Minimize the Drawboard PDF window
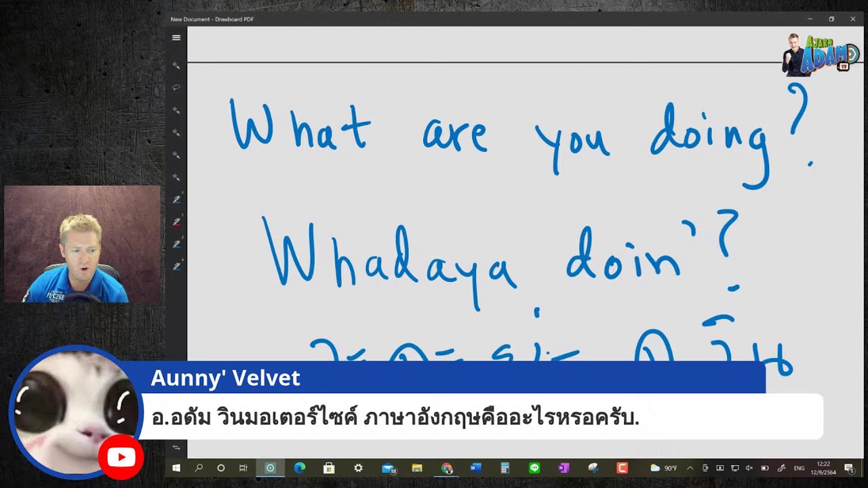This screenshot has width=868, height=488. point(810,19)
